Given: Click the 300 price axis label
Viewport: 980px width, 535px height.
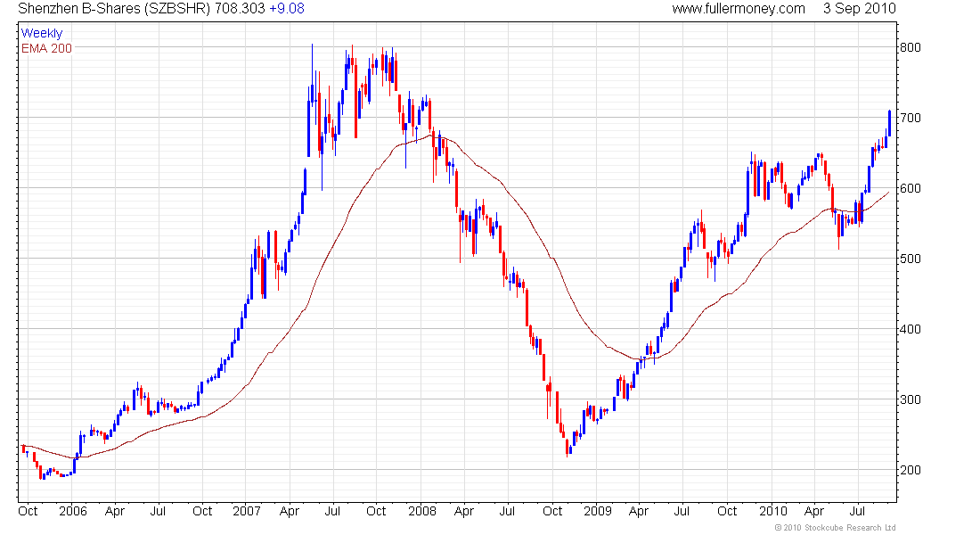Looking at the screenshot, I should coord(910,399).
